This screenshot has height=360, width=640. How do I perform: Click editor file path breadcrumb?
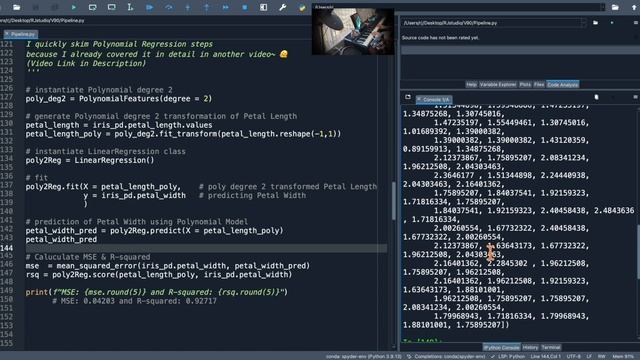42,20
